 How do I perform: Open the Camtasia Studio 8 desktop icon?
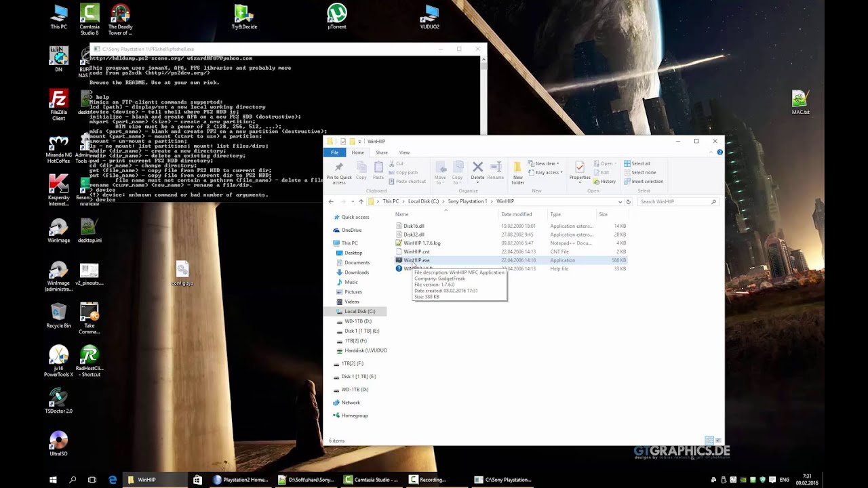click(90, 19)
